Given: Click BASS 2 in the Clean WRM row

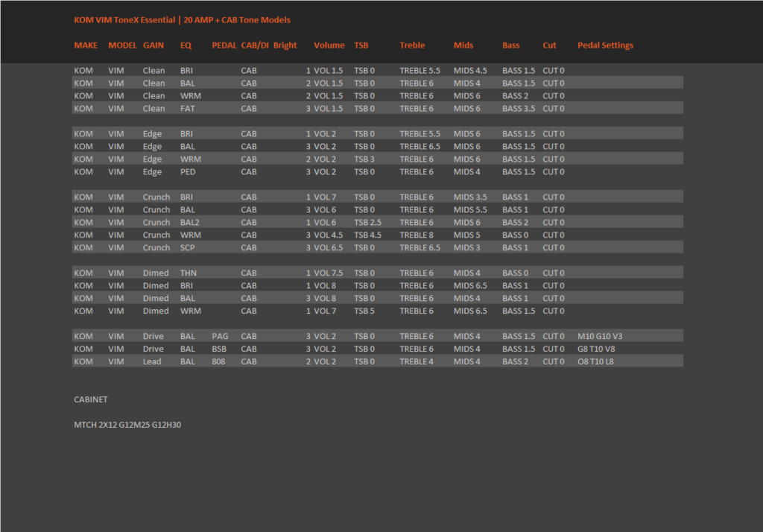Looking at the screenshot, I should tap(516, 96).
